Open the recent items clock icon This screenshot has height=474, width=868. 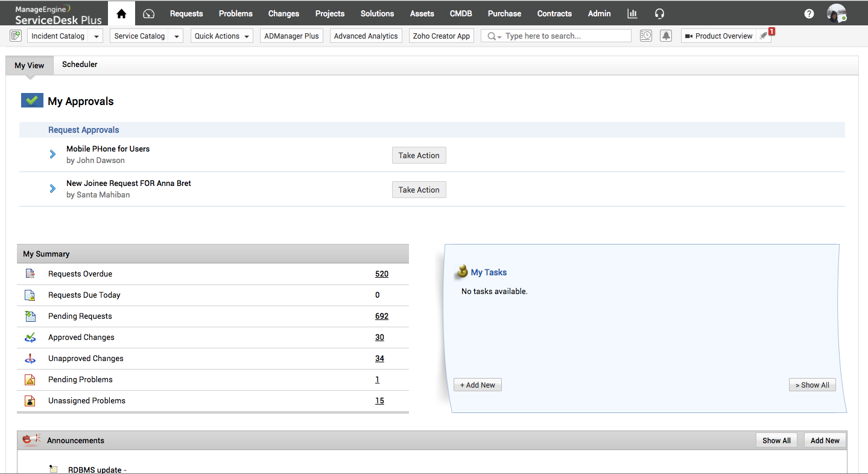[x=646, y=36]
